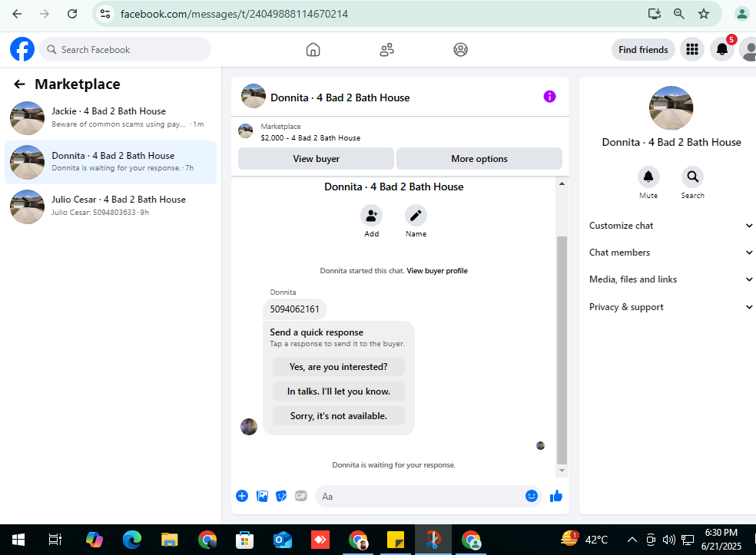The height and width of the screenshot is (555, 756).
Task: Click the chat scroll up arrow
Action: coord(562,183)
